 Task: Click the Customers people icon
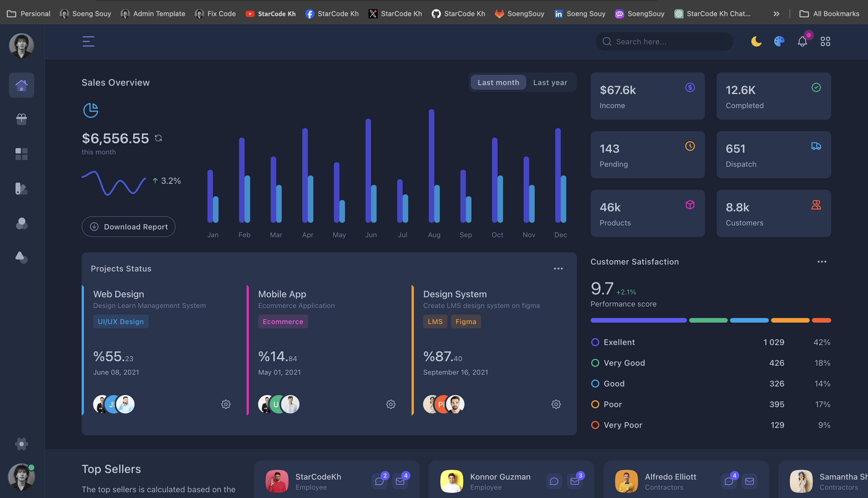pos(816,204)
